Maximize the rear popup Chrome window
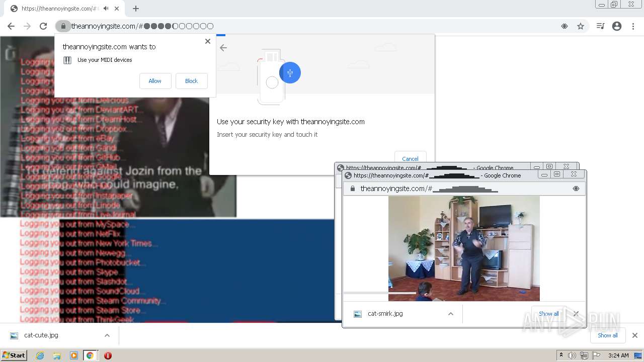644x362 pixels. tap(549, 166)
